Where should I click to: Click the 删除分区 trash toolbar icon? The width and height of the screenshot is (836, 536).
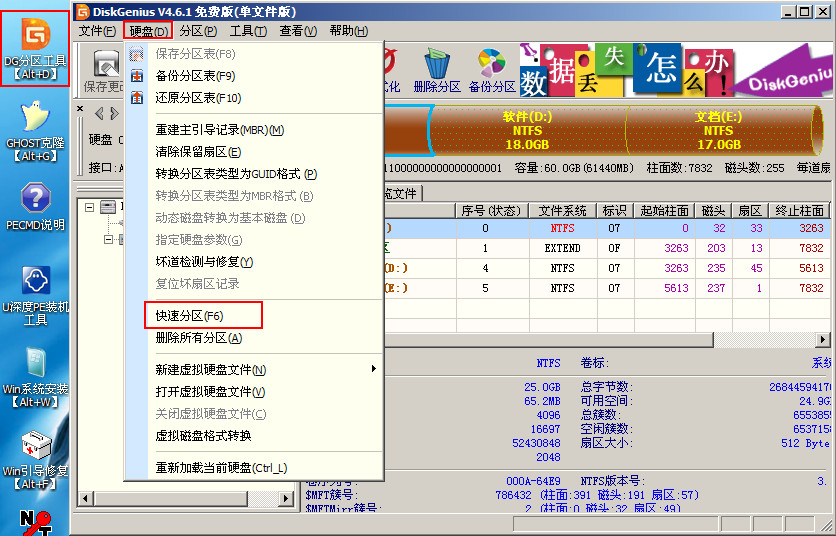click(437, 70)
